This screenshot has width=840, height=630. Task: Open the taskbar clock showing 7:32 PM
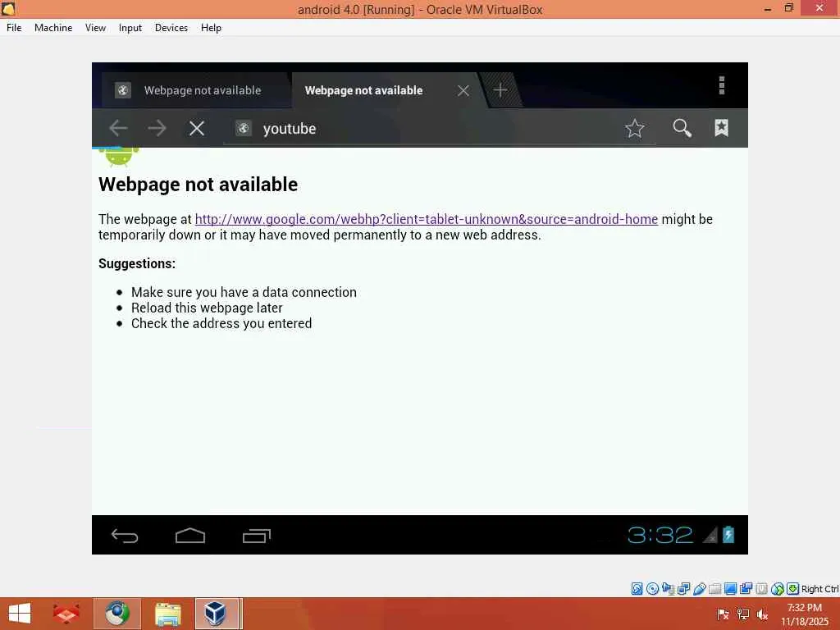(805, 614)
